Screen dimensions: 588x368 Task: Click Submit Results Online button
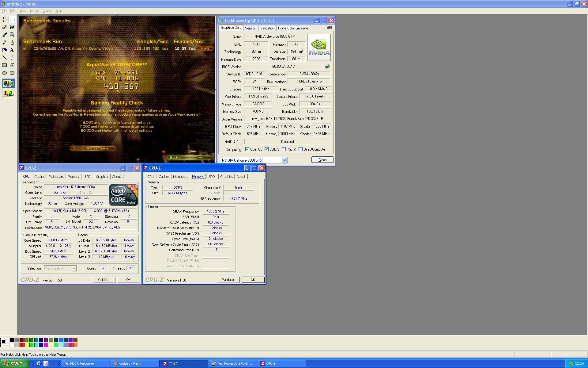[92, 148]
